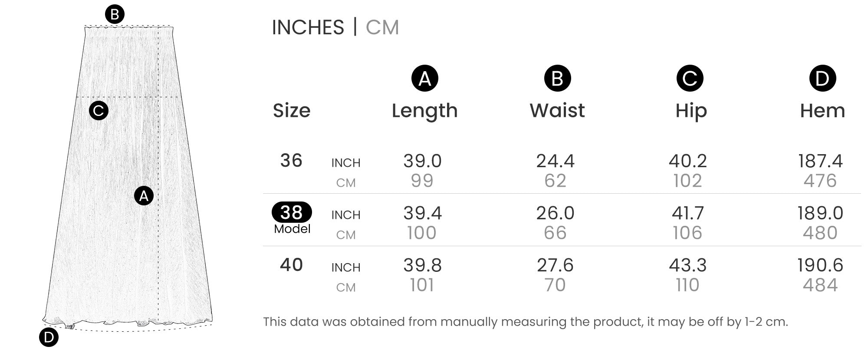Viewport: 868px width, 350px height.
Task: Click the B circle above Waist column
Action: [557, 79]
